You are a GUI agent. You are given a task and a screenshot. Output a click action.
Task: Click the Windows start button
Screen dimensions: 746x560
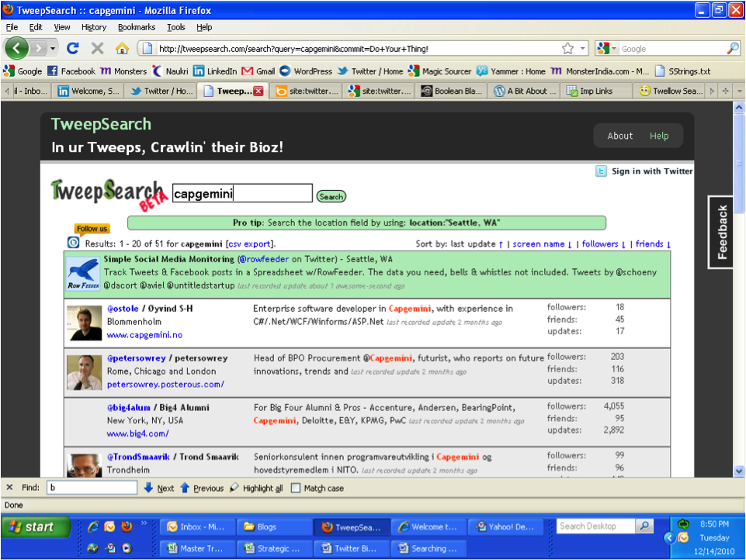tap(35, 527)
